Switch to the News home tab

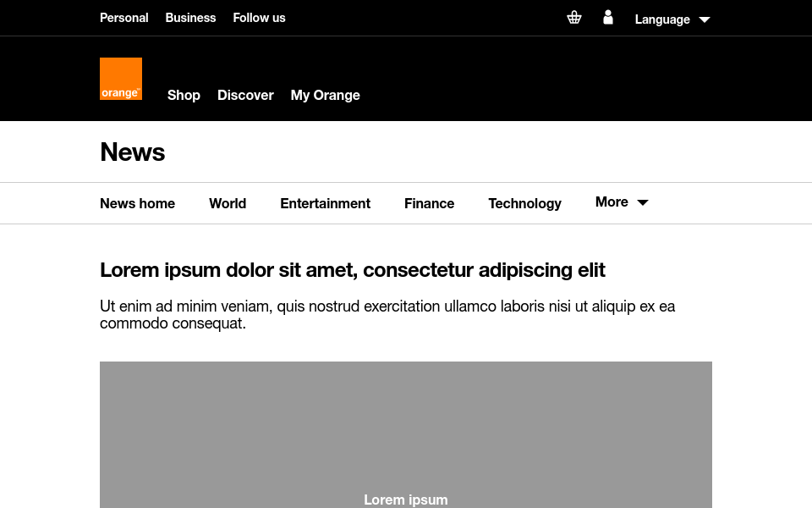tap(137, 204)
